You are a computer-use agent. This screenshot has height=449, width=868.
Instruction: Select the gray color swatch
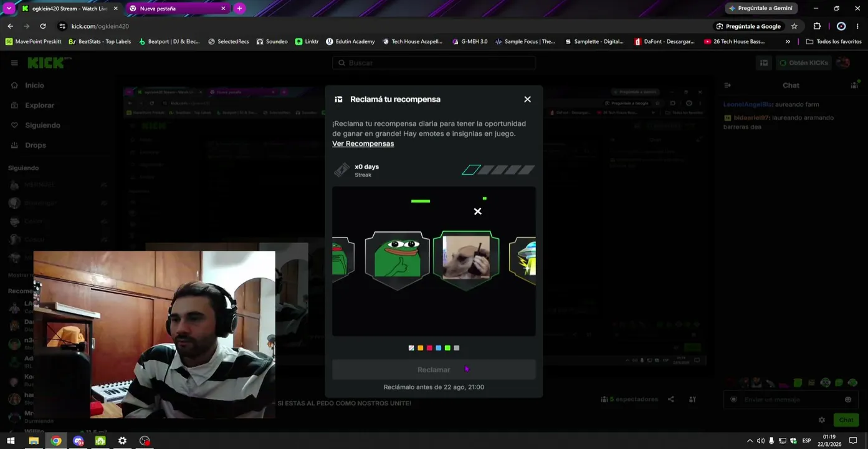pyautogui.click(x=457, y=348)
